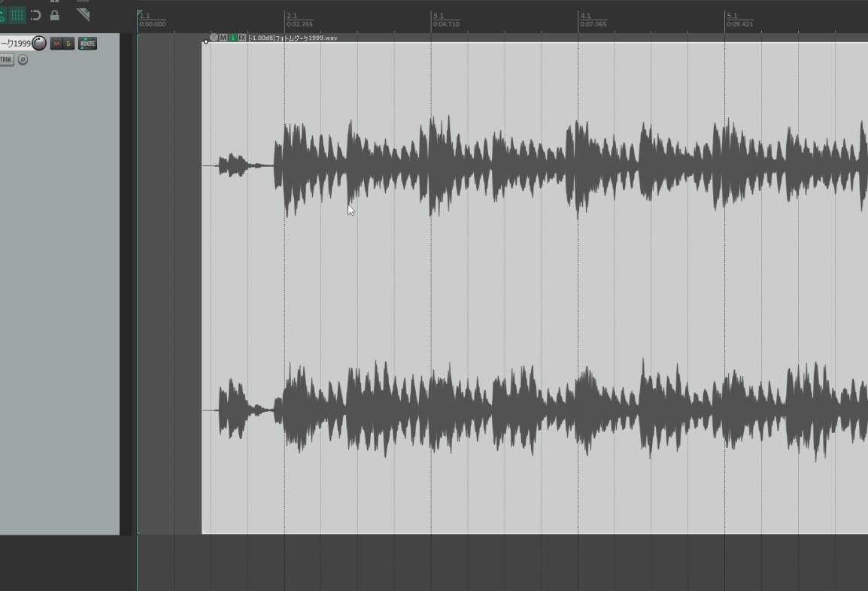Toggle the track phase invert button

(x=23, y=59)
